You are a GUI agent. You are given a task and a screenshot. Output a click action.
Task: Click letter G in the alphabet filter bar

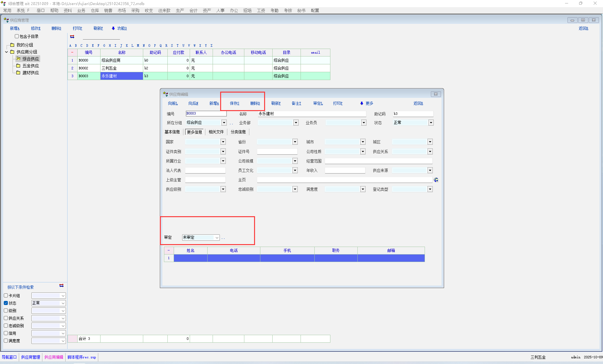tap(104, 45)
